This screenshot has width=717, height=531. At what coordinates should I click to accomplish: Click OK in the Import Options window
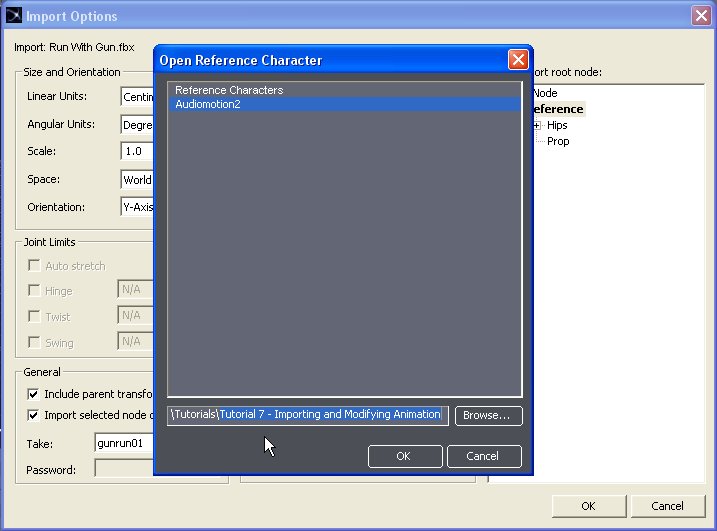(589, 506)
